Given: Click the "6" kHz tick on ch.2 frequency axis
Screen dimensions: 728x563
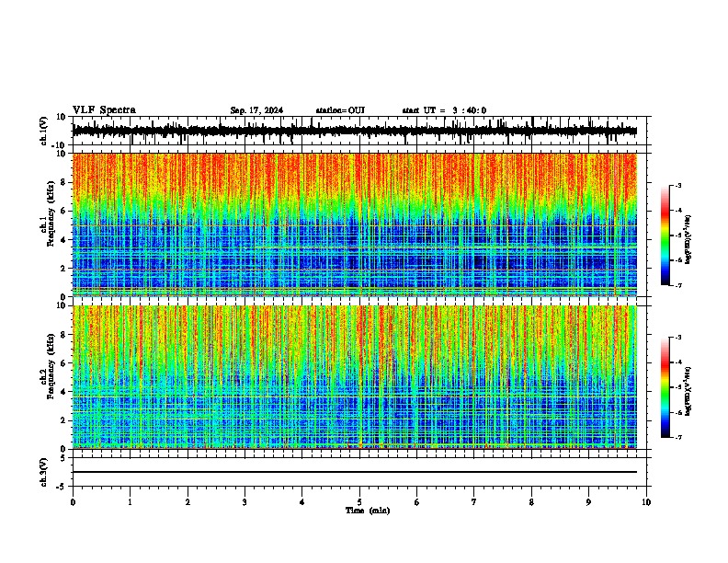Looking at the screenshot, I should 64,363.
